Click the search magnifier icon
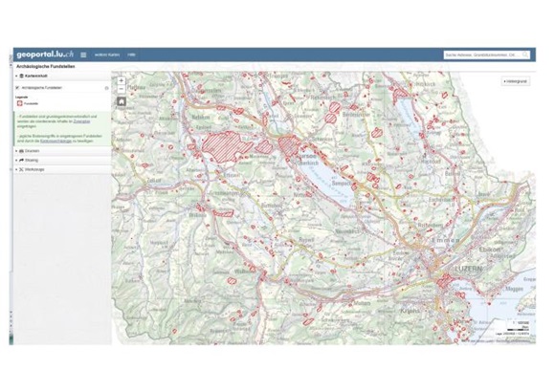This screenshot has height=392, width=555. [525, 54]
